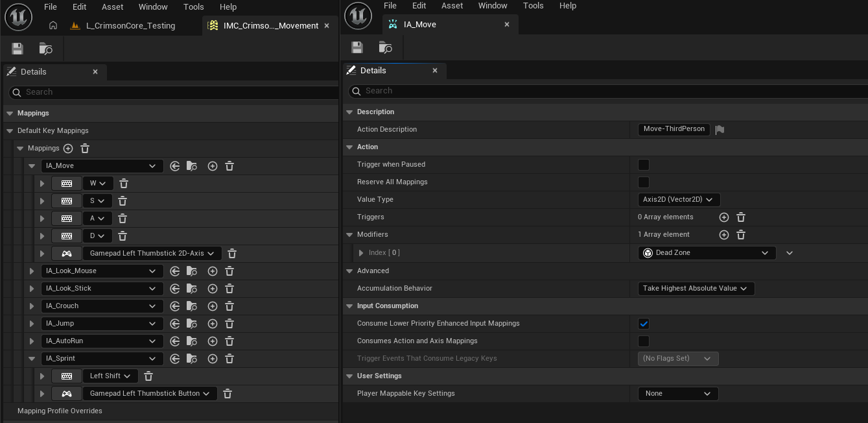Expand Modifiers Index 0 entry

click(361, 253)
